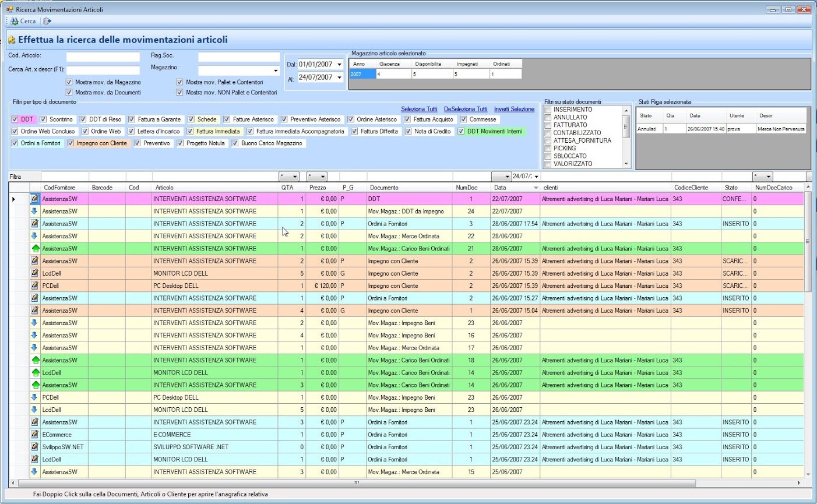Viewport: 817px width, 504px height.
Task: Click blue arrow of Merce Ordinata NumDoc 15 row
Action: [35, 471]
